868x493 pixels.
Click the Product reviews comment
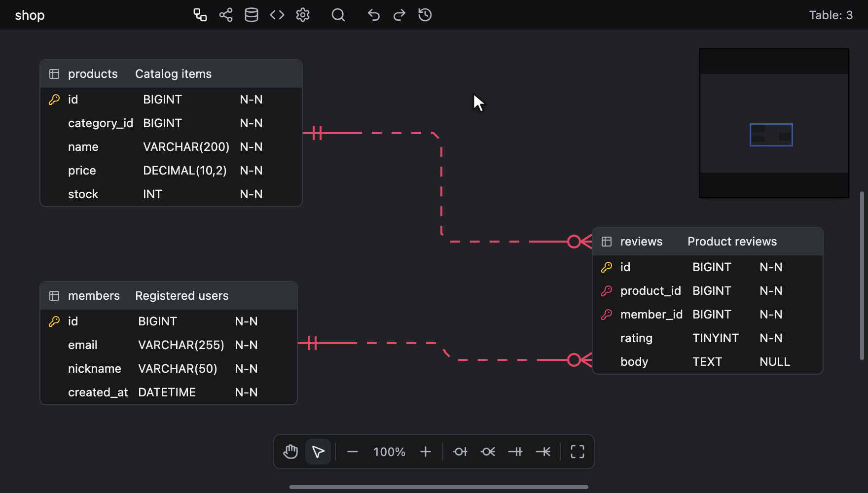(x=732, y=242)
